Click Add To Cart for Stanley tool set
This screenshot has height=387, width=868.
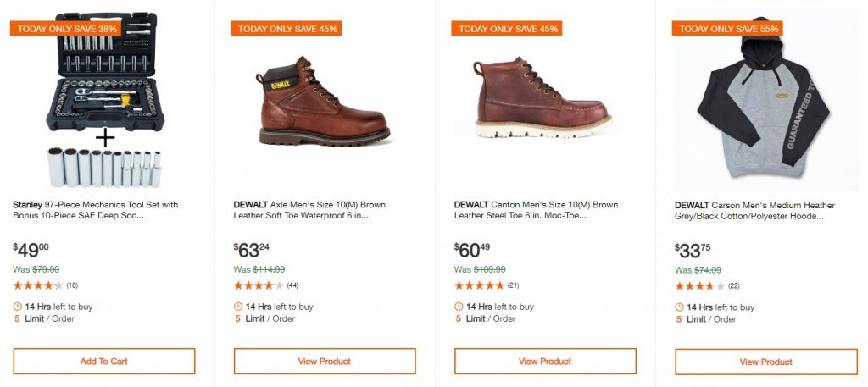click(x=103, y=362)
